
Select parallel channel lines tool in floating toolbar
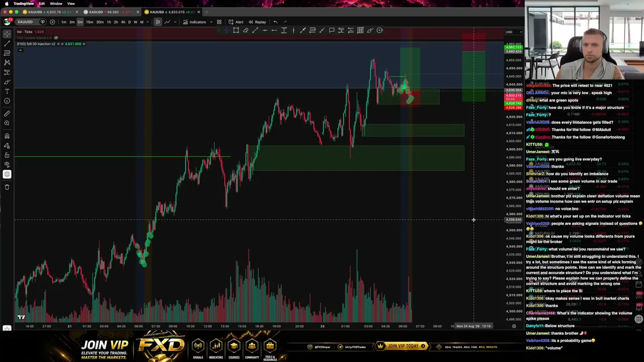(x=312, y=30)
